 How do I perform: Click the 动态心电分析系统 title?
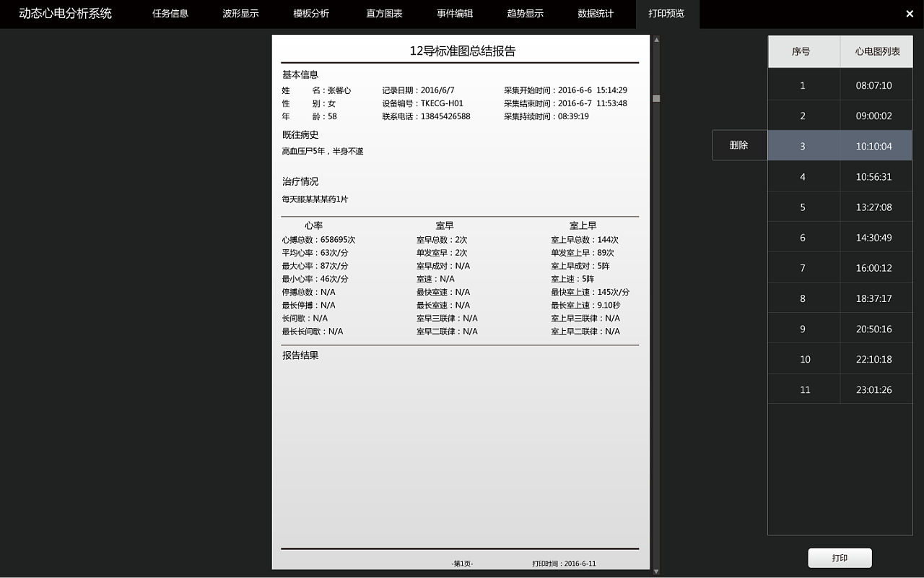[x=66, y=13]
